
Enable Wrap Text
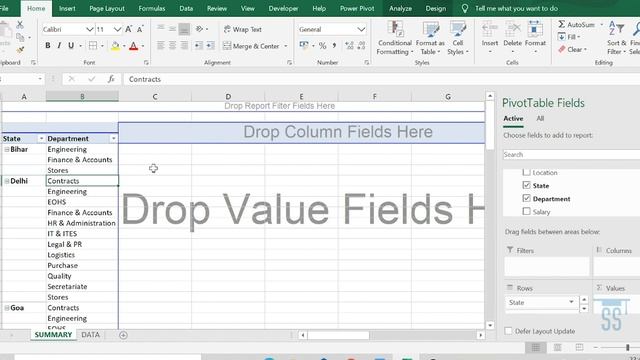pos(242,29)
